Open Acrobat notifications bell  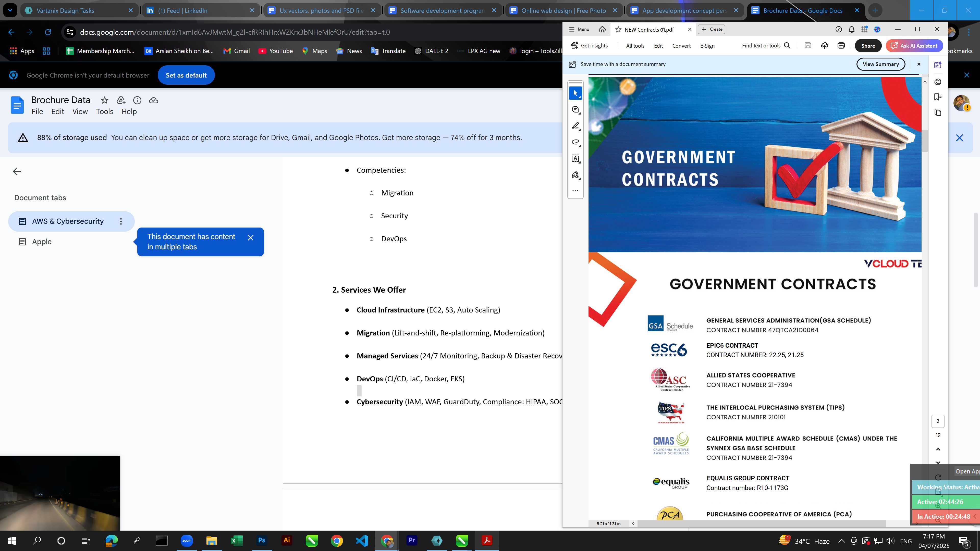coord(851,29)
